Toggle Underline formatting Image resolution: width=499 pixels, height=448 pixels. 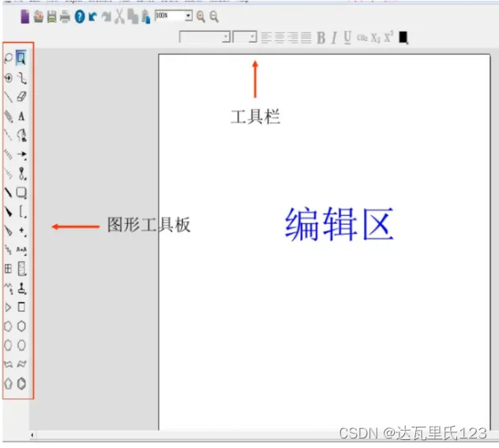347,38
